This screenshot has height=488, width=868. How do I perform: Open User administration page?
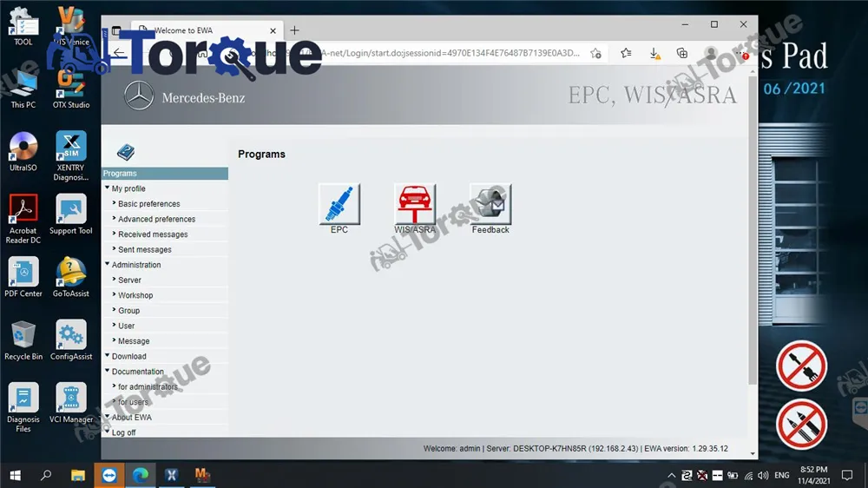tap(126, 326)
